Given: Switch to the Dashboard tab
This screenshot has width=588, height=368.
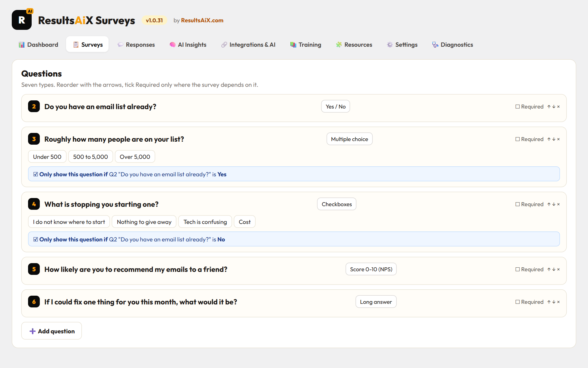Looking at the screenshot, I should coord(38,45).
